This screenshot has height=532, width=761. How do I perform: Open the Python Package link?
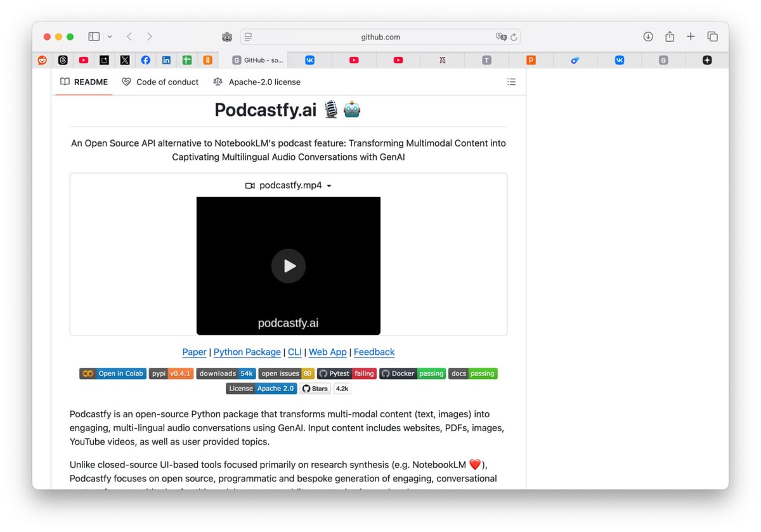pyautogui.click(x=247, y=352)
